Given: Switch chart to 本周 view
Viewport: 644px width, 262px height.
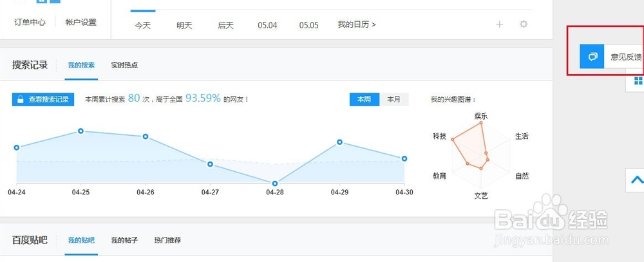Looking at the screenshot, I should (364, 100).
